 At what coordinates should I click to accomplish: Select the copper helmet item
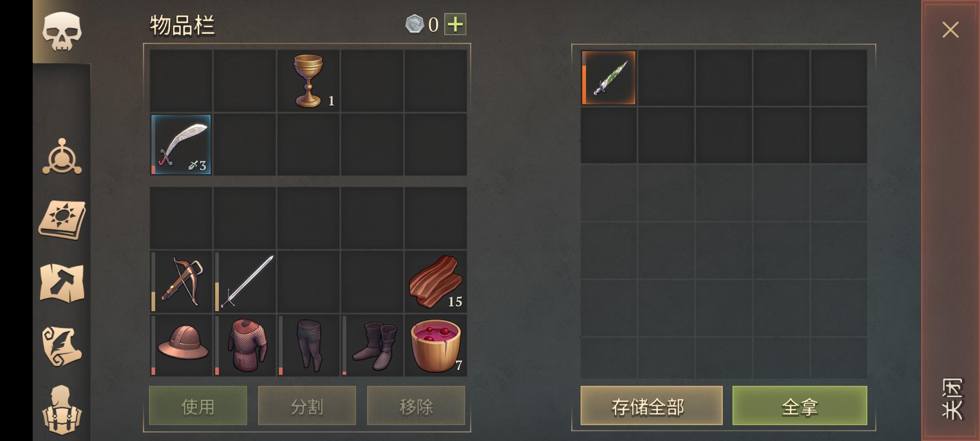click(181, 345)
